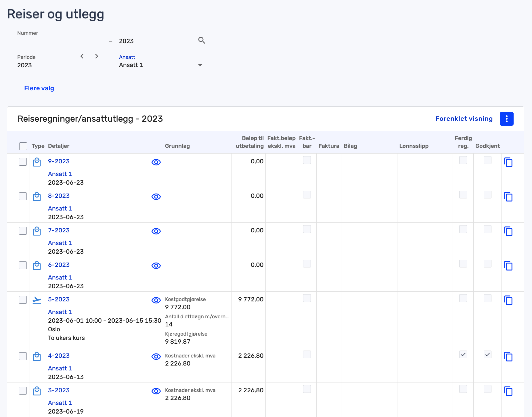Toggle Godkjent checkbox for 4-2023

coord(487,355)
